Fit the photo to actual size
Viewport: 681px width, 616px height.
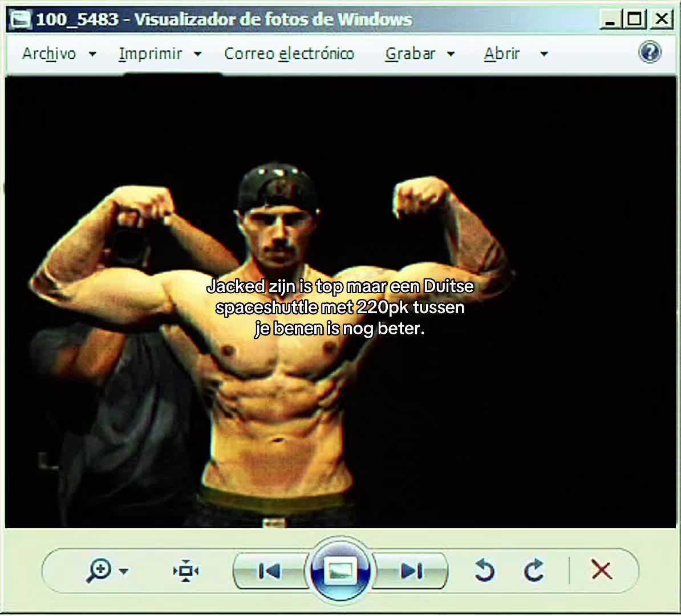pos(186,571)
